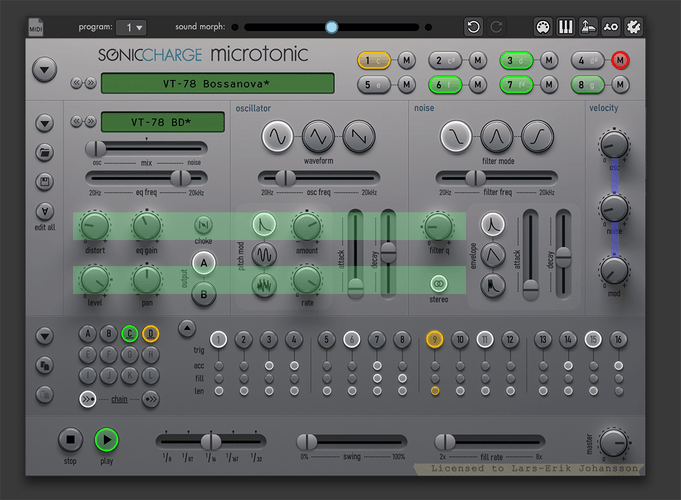Click the joystick controller icon
681x500 pixels.
pyautogui.click(x=588, y=27)
